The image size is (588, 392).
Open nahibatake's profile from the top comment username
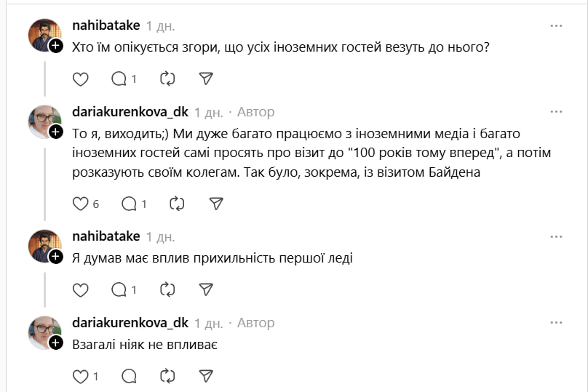[x=106, y=25]
